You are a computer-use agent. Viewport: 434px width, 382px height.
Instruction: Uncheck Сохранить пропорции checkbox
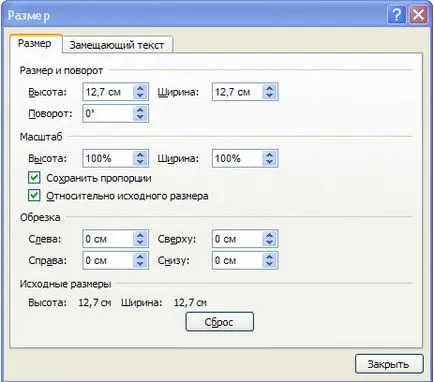point(34,178)
